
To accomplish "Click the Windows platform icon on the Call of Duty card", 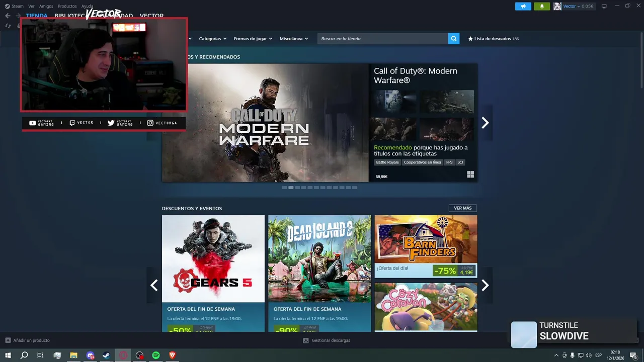I will (470, 174).
